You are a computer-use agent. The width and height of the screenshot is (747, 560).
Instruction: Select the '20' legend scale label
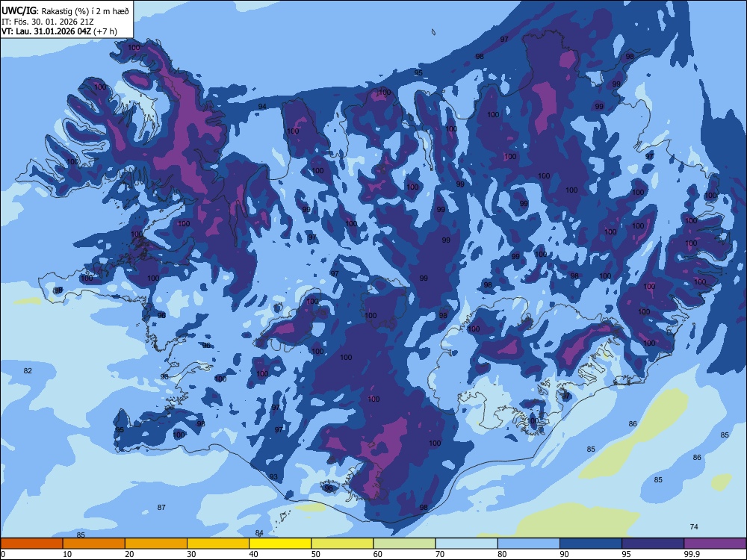tap(129, 554)
